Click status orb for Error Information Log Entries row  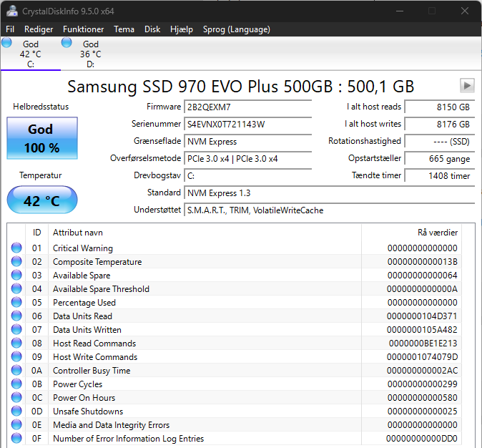pos(16,438)
